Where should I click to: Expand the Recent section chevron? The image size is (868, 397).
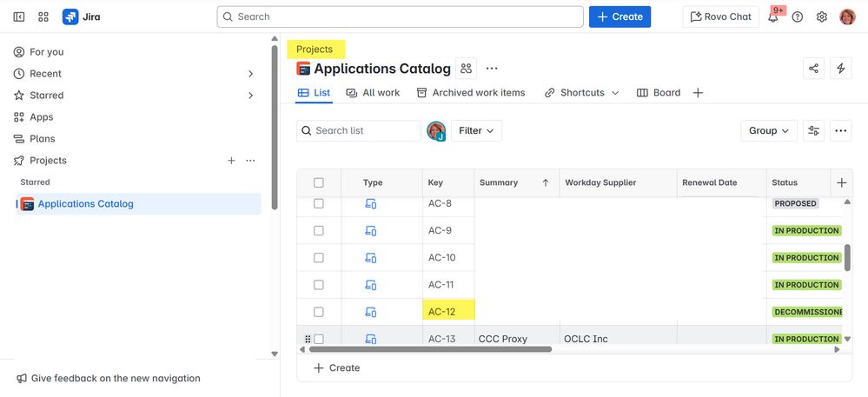point(250,74)
